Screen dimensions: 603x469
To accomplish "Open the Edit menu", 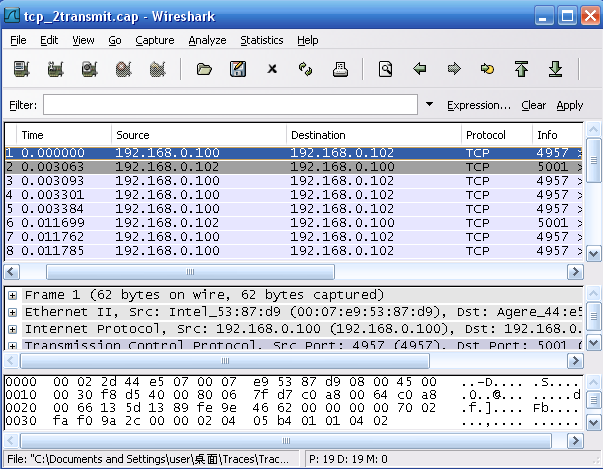I will 49,40.
